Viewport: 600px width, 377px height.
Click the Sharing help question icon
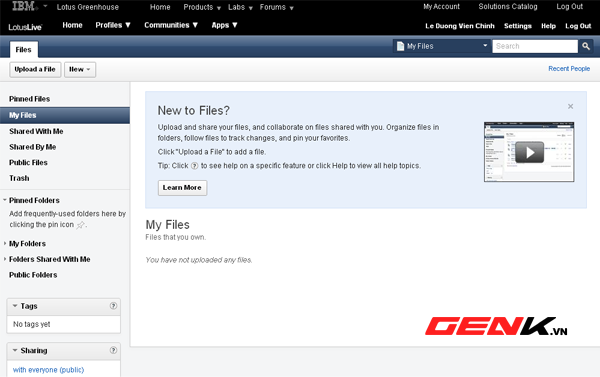113,350
